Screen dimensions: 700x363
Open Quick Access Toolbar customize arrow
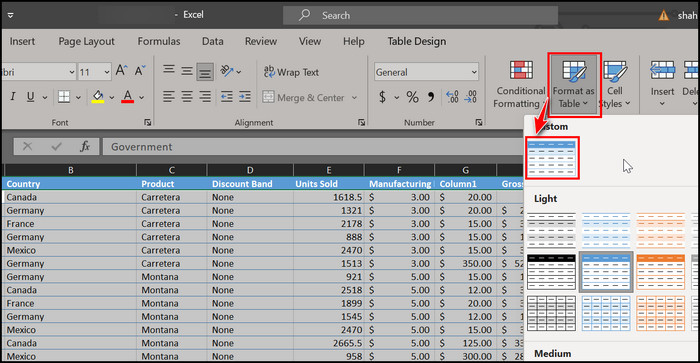coord(10,15)
